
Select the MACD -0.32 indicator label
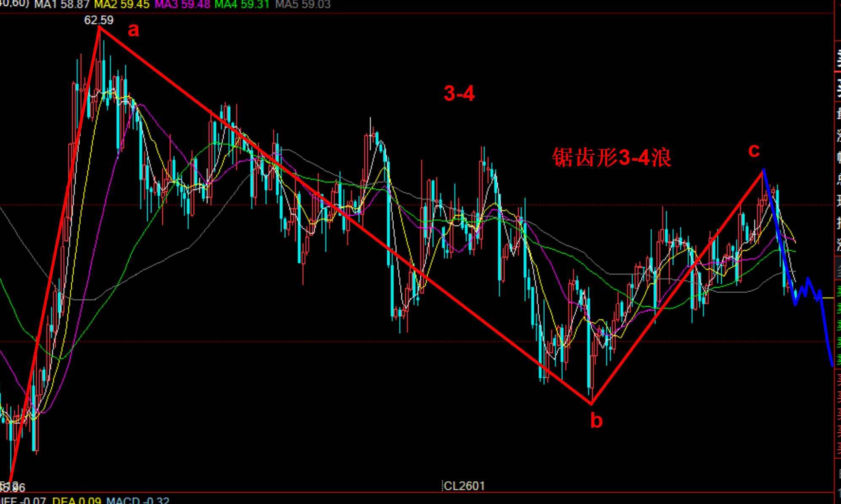tap(137, 501)
